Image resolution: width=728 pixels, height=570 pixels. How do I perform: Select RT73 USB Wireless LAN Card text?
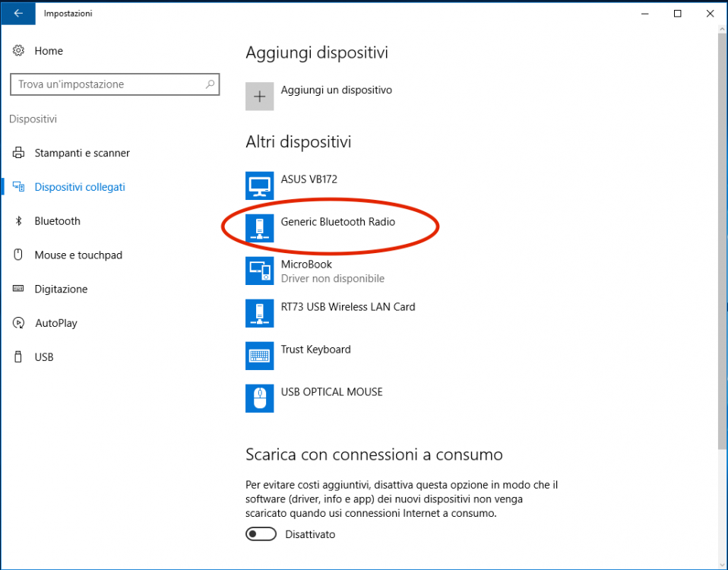tap(348, 307)
